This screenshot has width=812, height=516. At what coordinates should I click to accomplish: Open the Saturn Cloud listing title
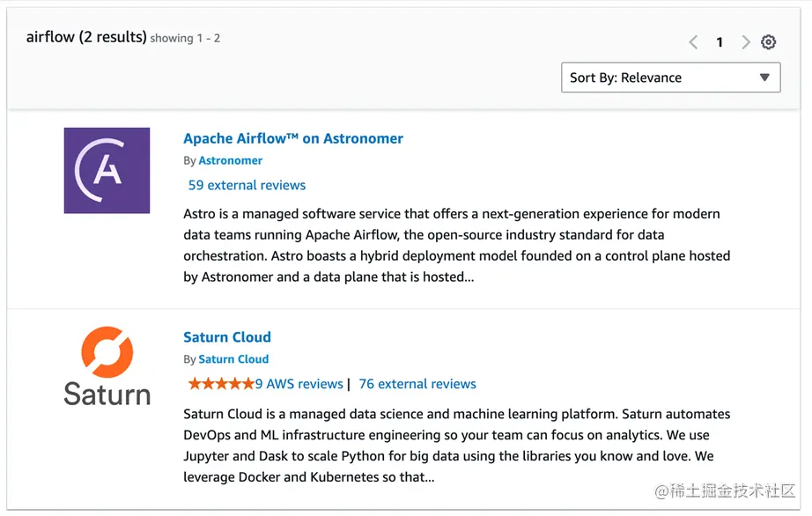227,337
